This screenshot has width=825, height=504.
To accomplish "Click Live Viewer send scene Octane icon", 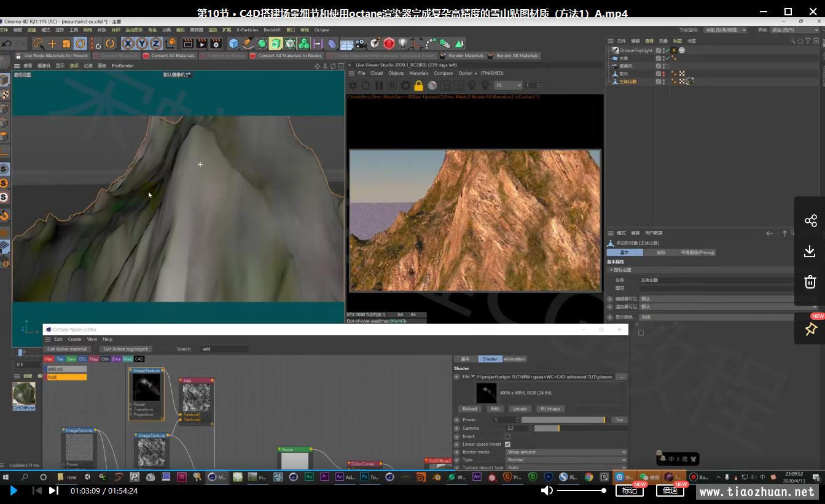I will coord(353,85).
